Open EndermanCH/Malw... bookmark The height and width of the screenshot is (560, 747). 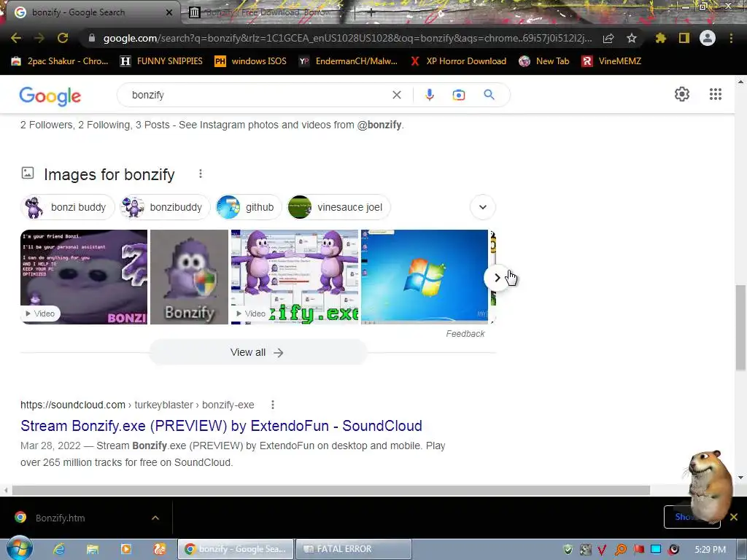pyautogui.click(x=348, y=61)
